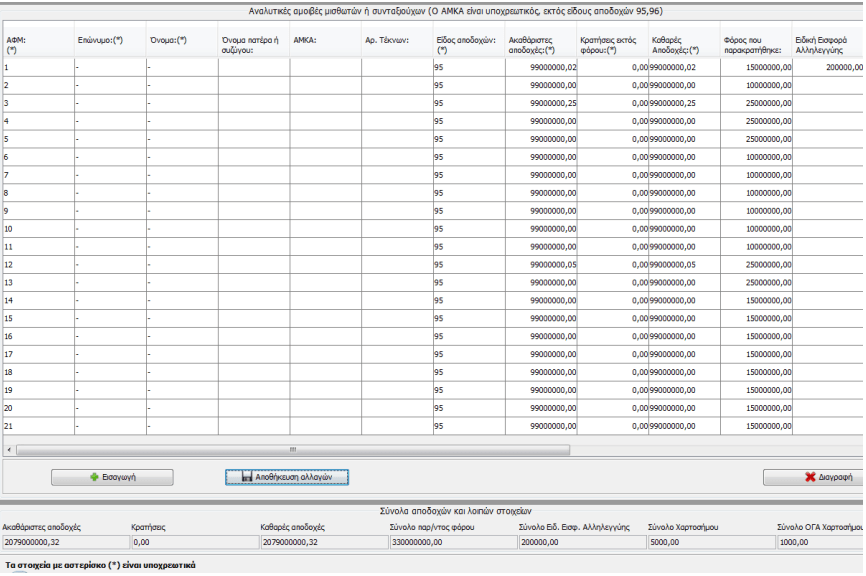866x576 pixels.
Task: Click the Επώνυμο cell in row 3
Action: [x=110, y=103]
